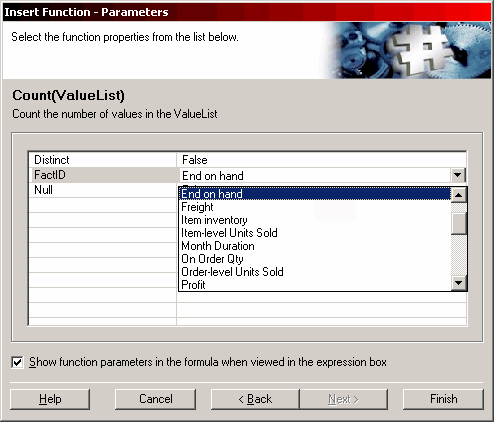This screenshot has height=422, width=494.
Task: Click the list scrollbar down arrow
Action: click(x=459, y=283)
